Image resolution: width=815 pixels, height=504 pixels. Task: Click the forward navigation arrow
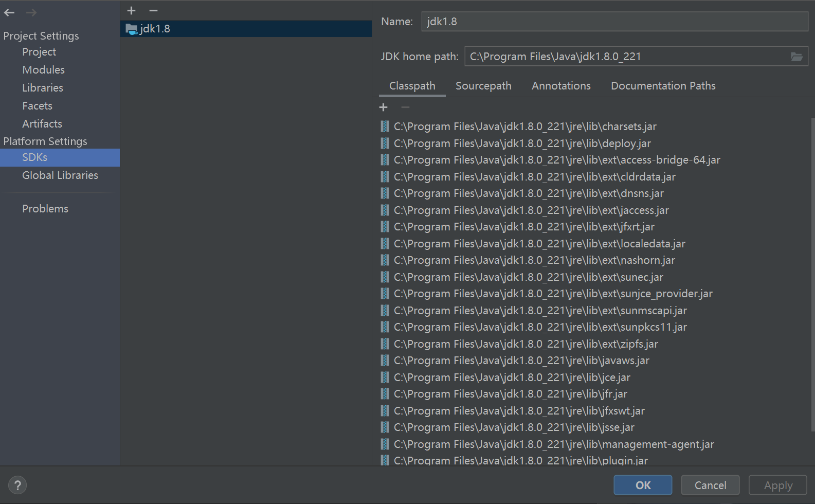point(31,12)
